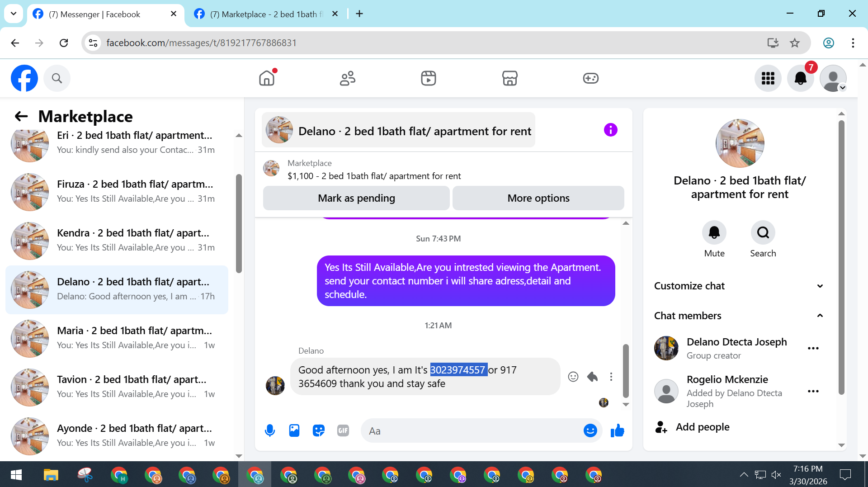This screenshot has height=487, width=868.
Task: Open the purple conversation info icon
Action: point(611,130)
